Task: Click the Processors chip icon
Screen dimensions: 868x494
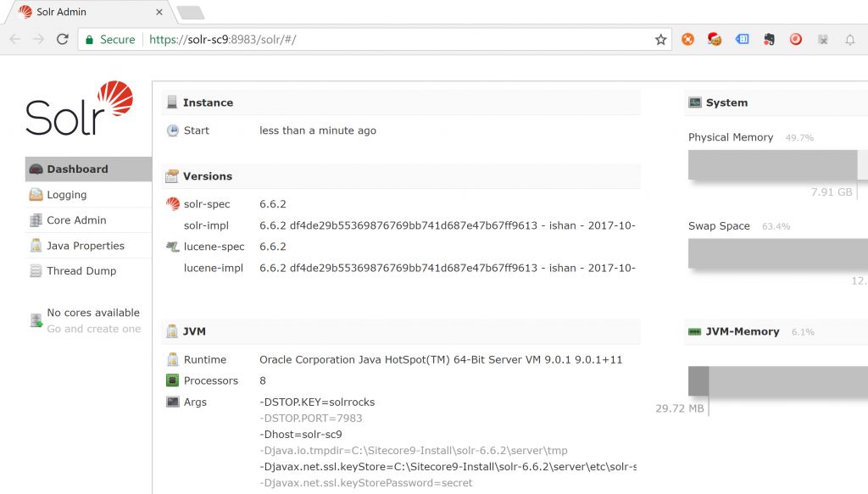Action: [x=173, y=380]
